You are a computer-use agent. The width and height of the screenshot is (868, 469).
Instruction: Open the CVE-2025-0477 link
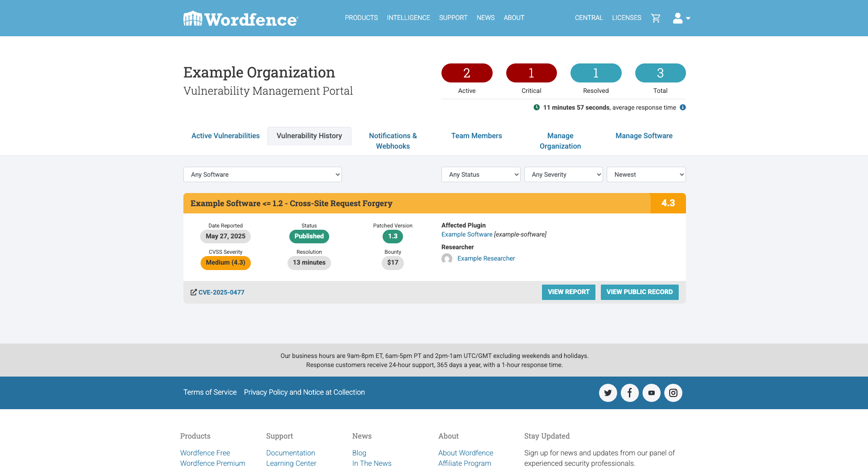(x=221, y=293)
